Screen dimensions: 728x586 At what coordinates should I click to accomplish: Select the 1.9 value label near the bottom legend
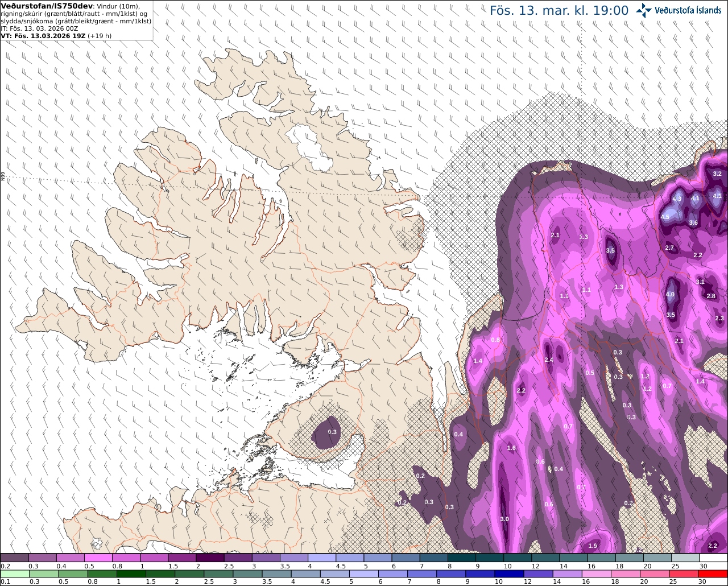tap(593, 546)
